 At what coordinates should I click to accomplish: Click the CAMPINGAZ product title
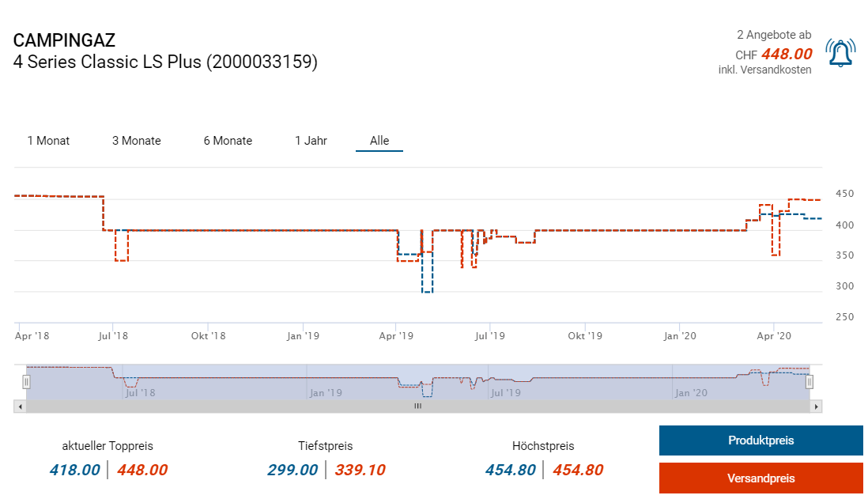(64, 41)
